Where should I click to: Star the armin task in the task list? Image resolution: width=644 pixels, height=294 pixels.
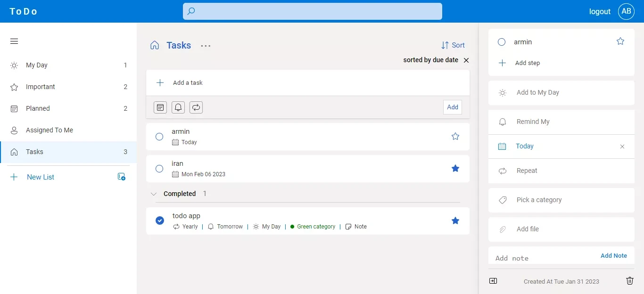[x=455, y=137]
